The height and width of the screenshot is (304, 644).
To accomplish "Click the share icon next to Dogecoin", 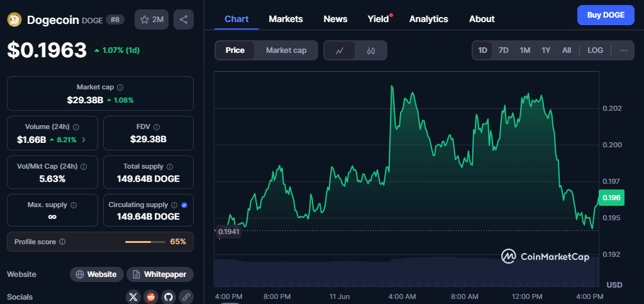I will [x=184, y=20].
